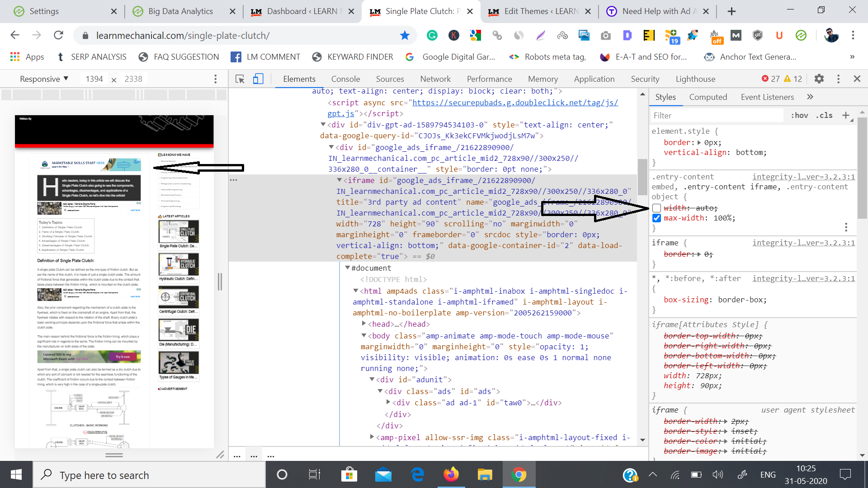Add a new style rule with plus

[x=846, y=115]
